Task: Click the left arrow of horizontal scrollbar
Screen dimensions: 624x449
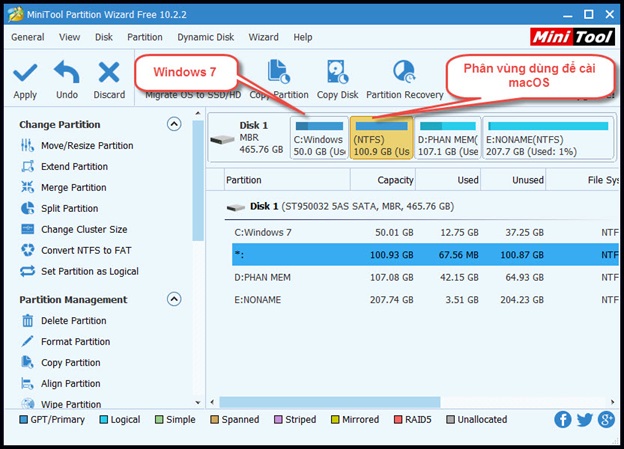Action: [x=212, y=402]
